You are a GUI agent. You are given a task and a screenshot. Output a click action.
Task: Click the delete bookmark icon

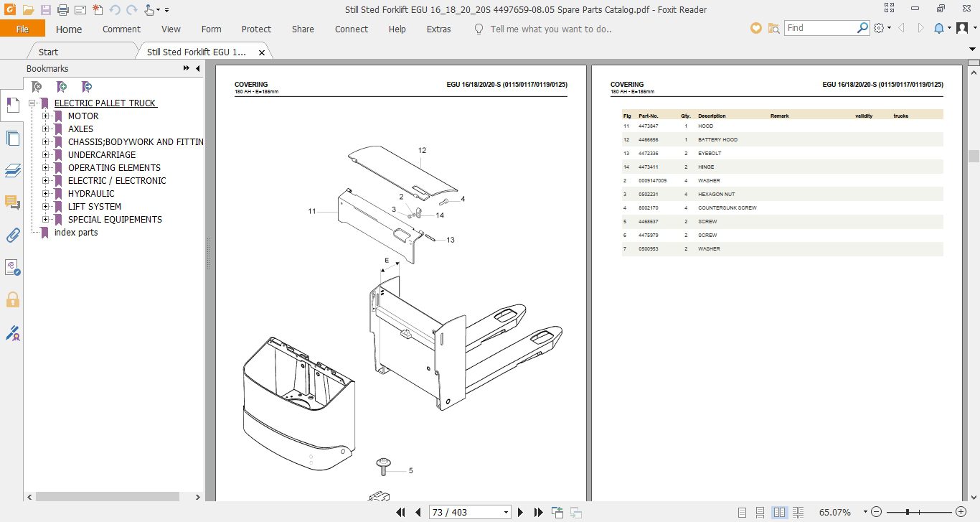pos(36,87)
